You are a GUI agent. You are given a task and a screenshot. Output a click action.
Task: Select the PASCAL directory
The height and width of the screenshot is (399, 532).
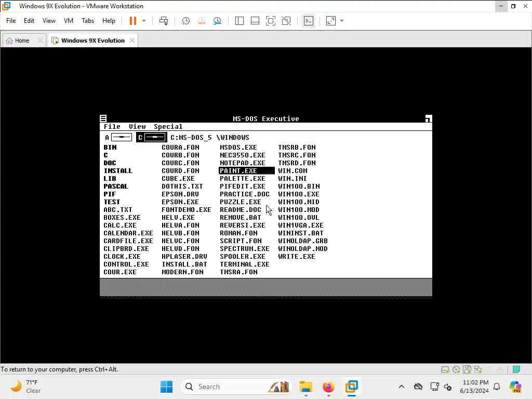[x=116, y=187]
